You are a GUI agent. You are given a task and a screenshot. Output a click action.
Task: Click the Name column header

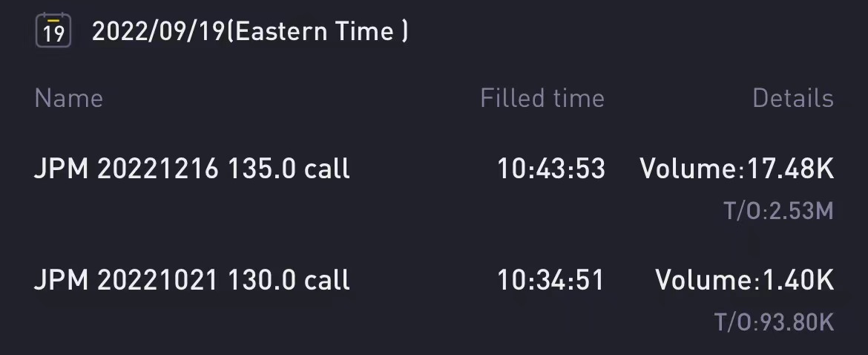[69, 99]
